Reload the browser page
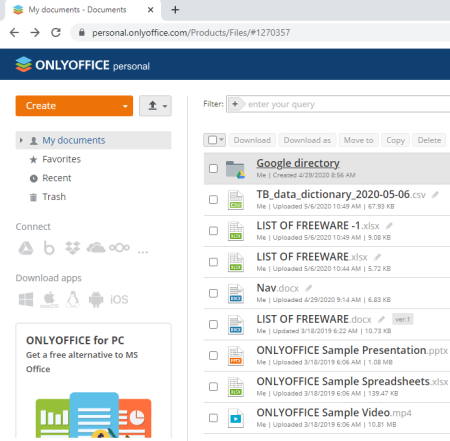The image size is (450, 441). pyautogui.click(x=56, y=33)
